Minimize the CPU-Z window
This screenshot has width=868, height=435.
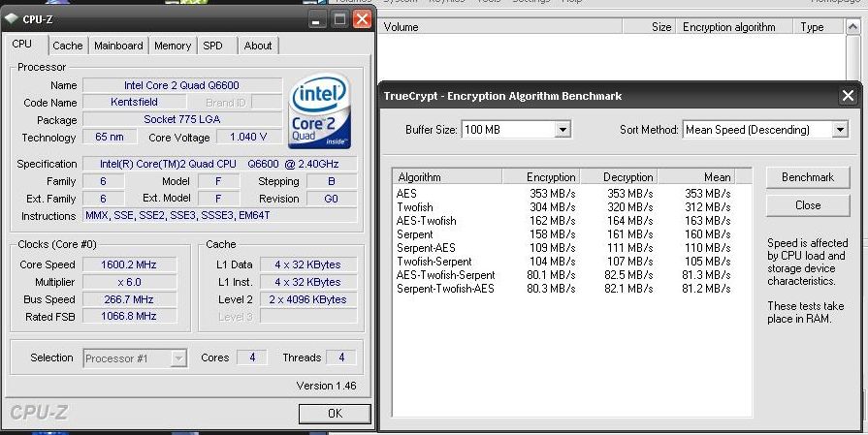[316, 20]
